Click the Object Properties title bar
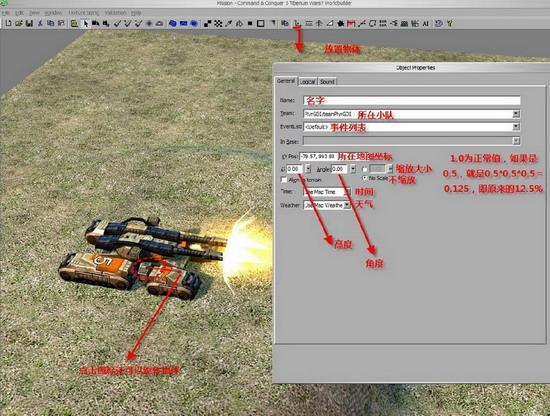 pos(411,67)
